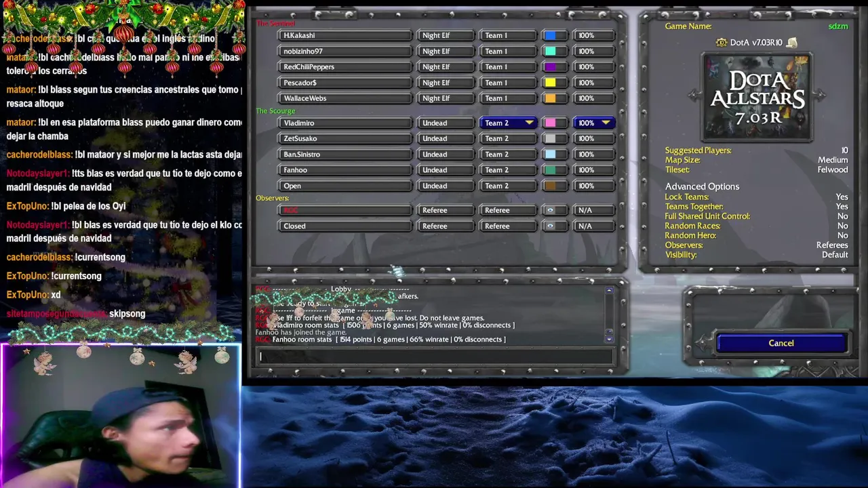This screenshot has width=868, height=488.
Task: Click ZetSusako's gray color swatch
Action: (550, 138)
